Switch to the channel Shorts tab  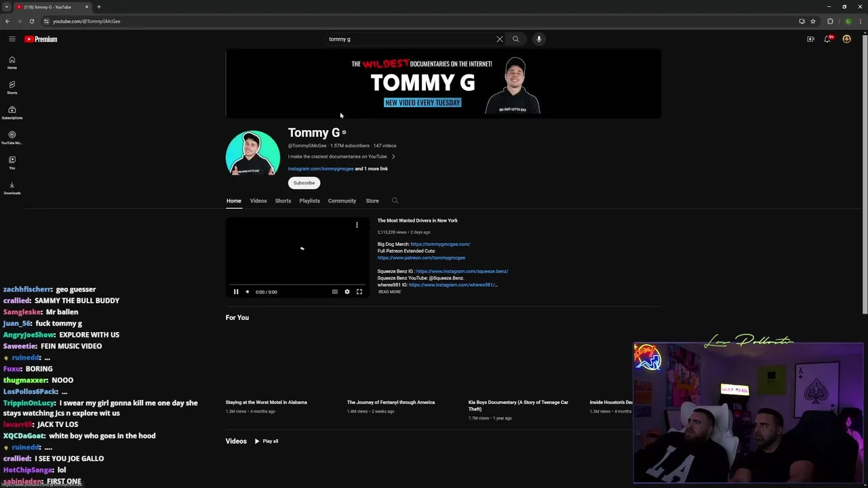coord(283,201)
